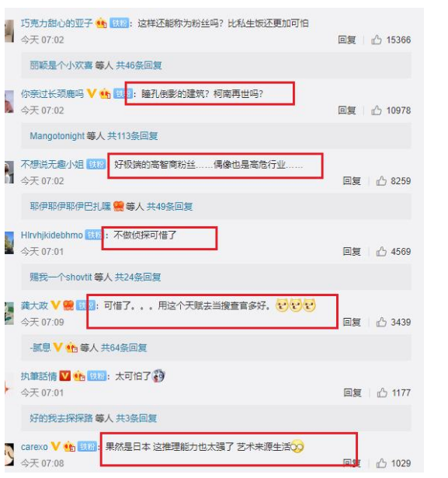The height and width of the screenshot is (478, 448).
Task: Click 铁粉 badge next to 不想说无趣小姐
Action: (96, 164)
